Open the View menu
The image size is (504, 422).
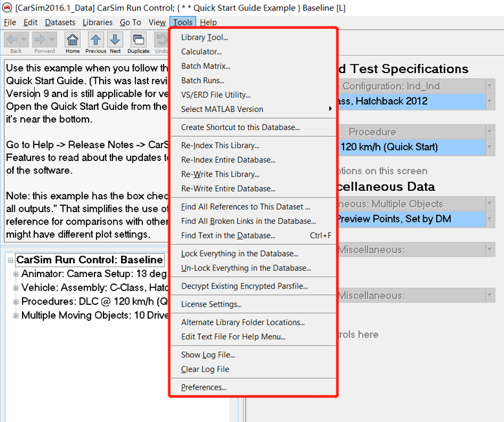pyautogui.click(x=157, y=22)
